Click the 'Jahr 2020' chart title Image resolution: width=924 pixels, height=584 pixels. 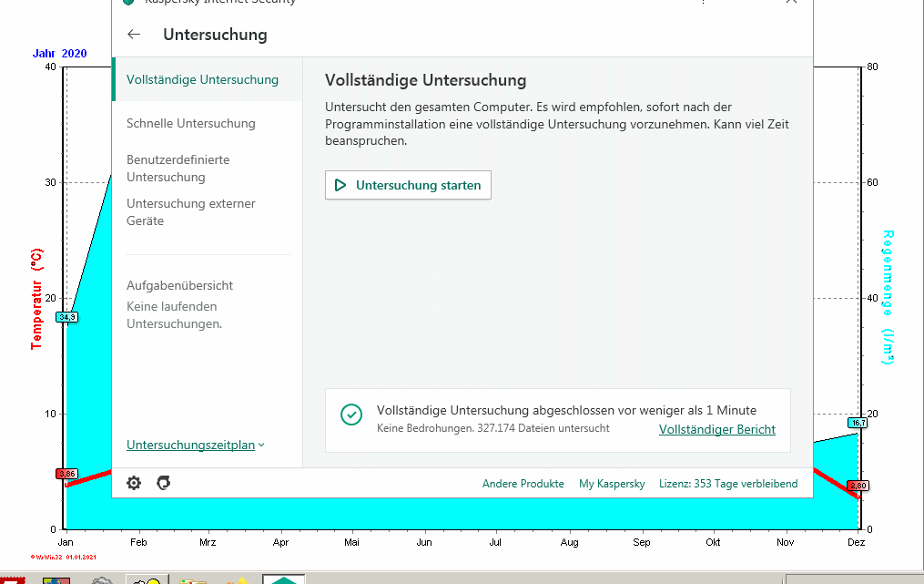[59, 54]
